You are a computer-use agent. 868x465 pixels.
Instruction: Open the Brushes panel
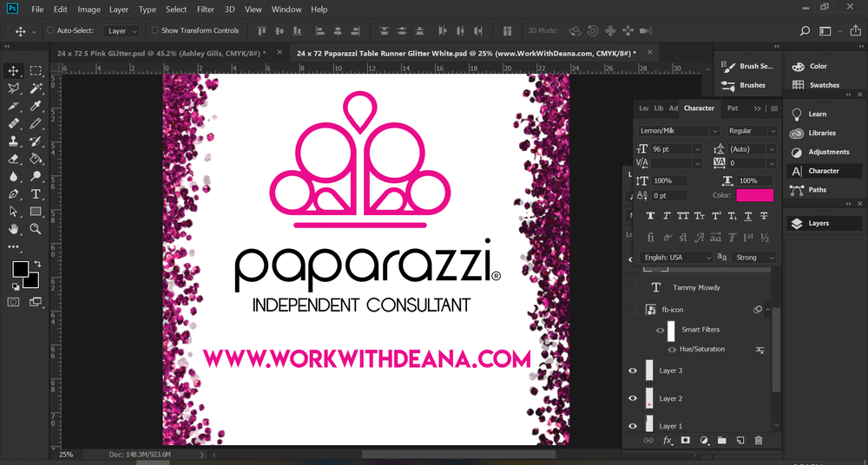753,85
